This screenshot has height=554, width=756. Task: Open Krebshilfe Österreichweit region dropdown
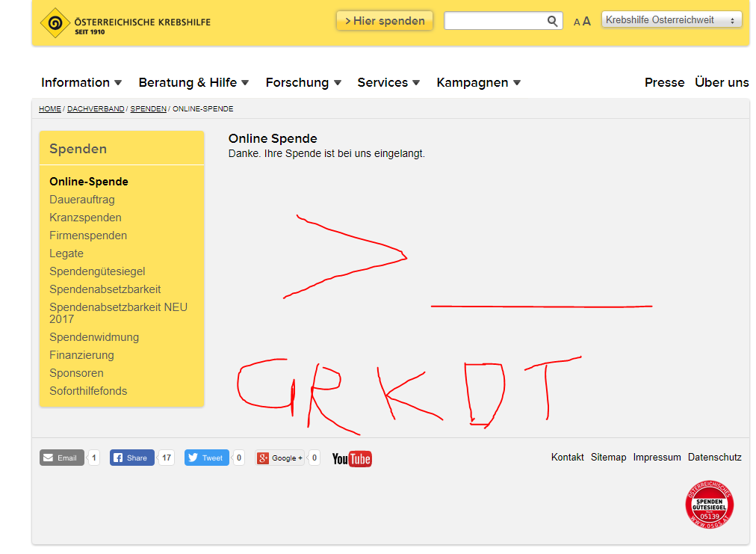click(x=672, y=19)
